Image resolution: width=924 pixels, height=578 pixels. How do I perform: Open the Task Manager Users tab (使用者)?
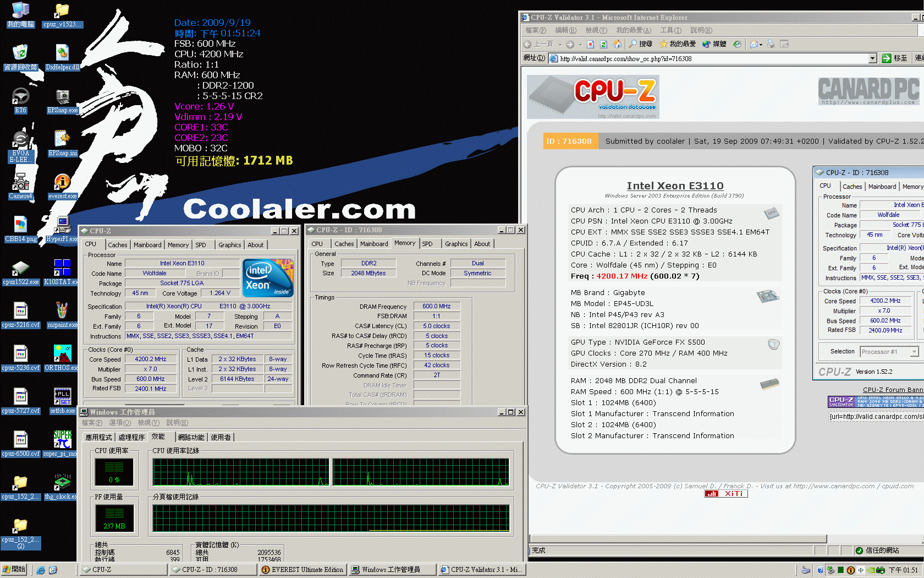point(221,437)
